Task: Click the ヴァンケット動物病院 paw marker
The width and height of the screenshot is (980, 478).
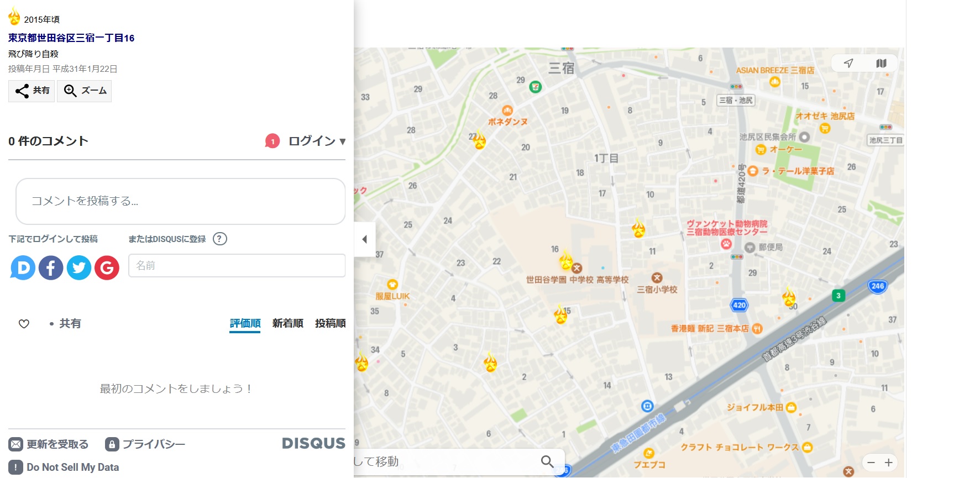Action: pyautogui.click(x=726, y=244)
